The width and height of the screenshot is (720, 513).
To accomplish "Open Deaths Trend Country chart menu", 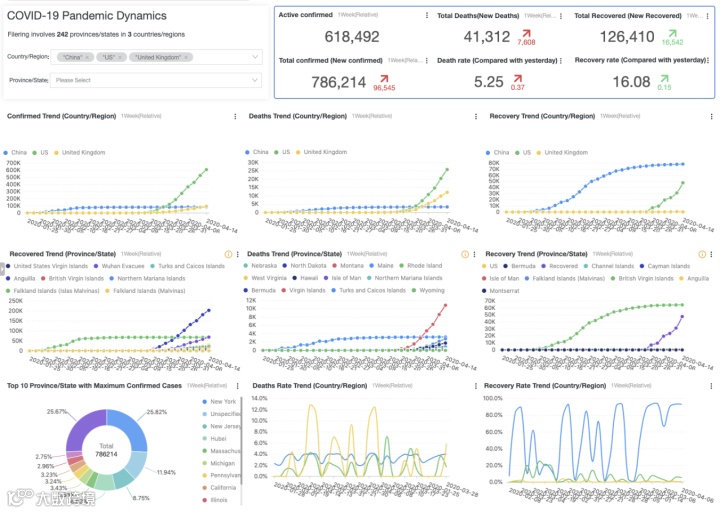I will (x=476, y=116).
